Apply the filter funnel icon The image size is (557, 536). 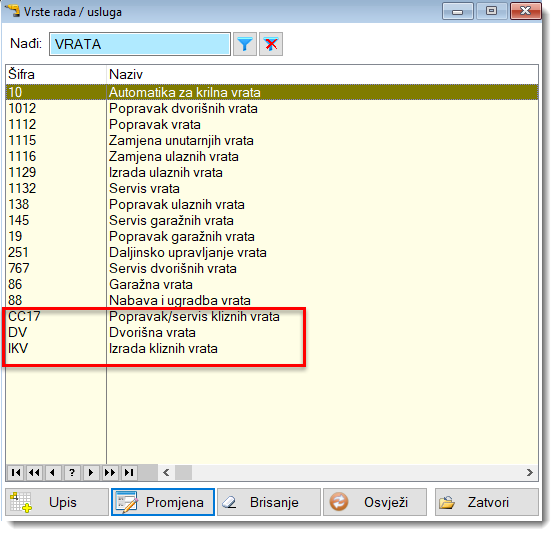pyautogui.click(x=244, y=44)
